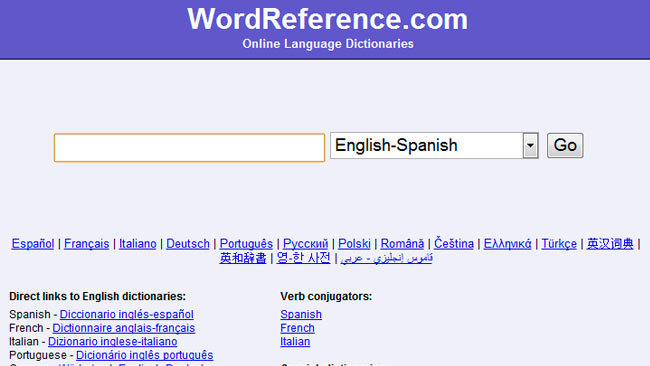Open the Italian verb conjugator link

295,342
